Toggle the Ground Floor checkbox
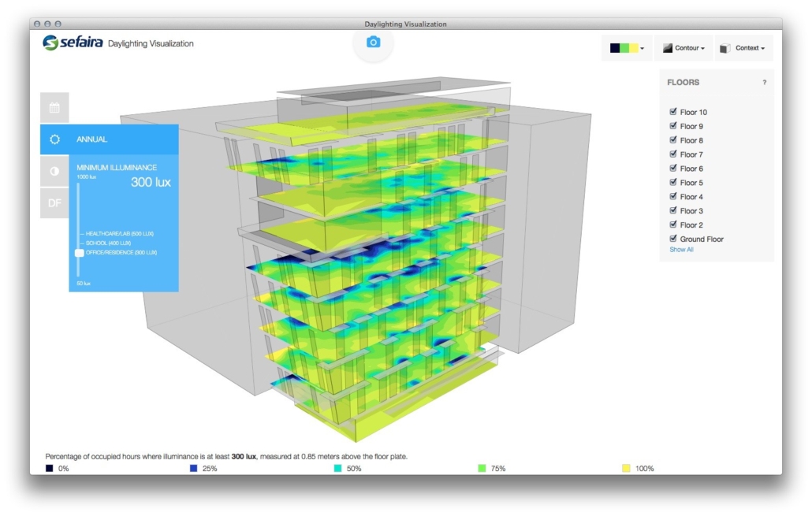Screen dimensions: 812x516 point(672,239)
